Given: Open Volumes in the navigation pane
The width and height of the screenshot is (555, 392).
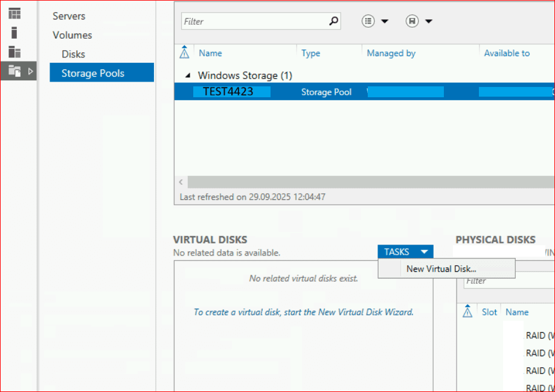Looking at the screenshot, I should (72, 35).
